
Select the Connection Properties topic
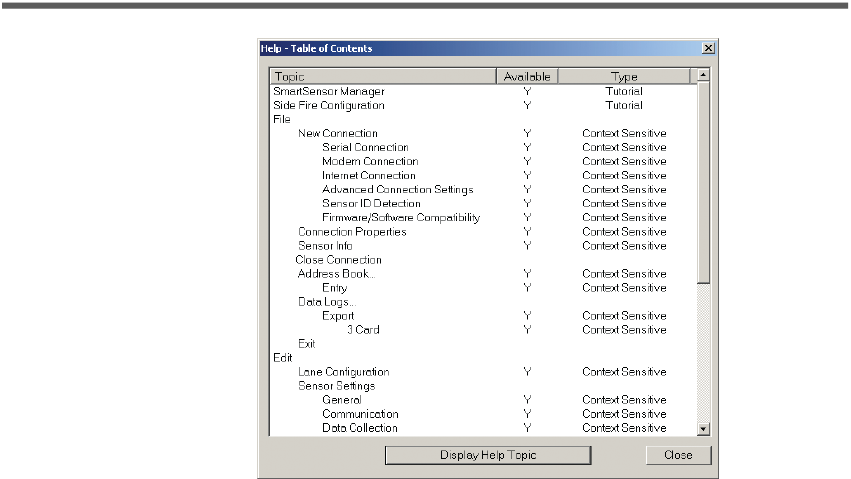pyautogui.click(x=352, y=232)
